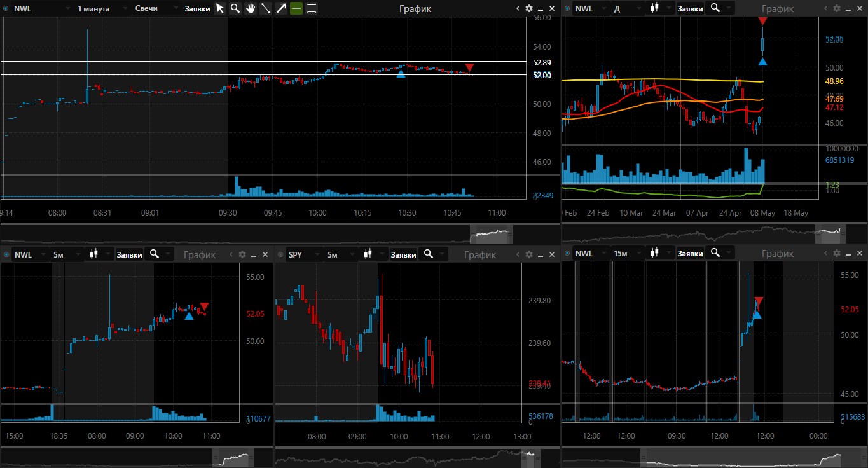The width and height of the screenshot is (868, 468).
Task: Click yellow moving average value 48.96
Action: [x=834, y=81]
